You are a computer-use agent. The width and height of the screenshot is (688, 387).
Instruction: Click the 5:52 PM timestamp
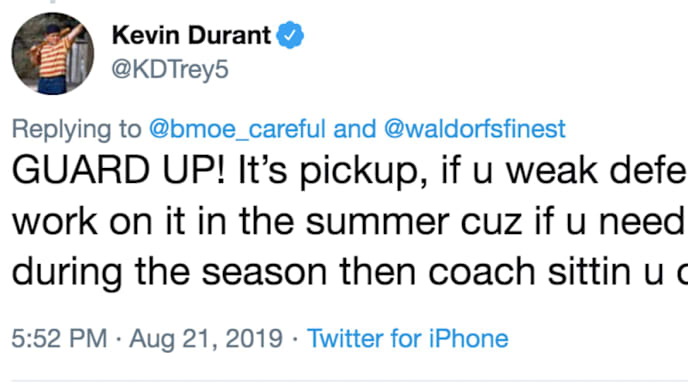pos(59,339)
